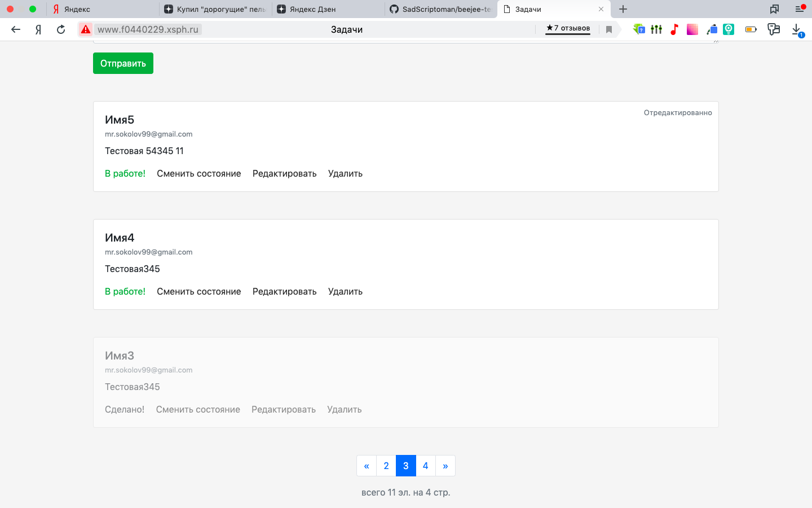Screen dimensions: 812x508
Task: Click the Имя3 task title
Action: [x=120, y=356]
